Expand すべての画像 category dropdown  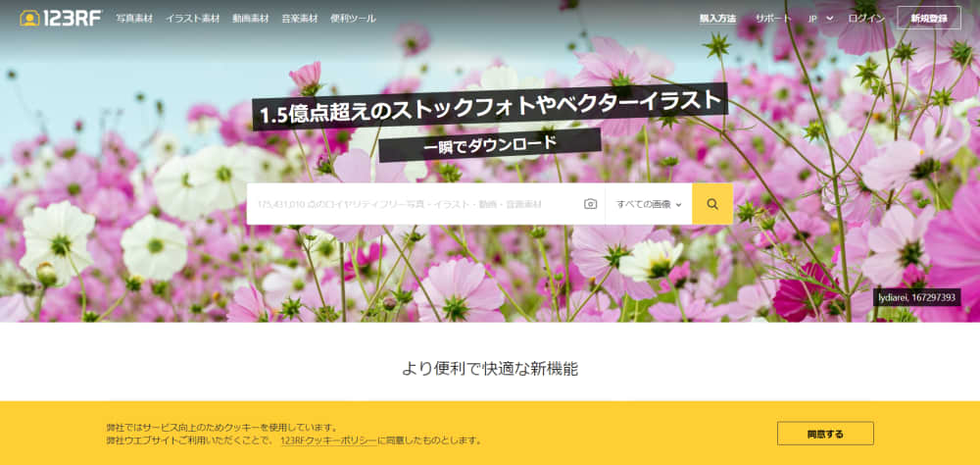649,204
